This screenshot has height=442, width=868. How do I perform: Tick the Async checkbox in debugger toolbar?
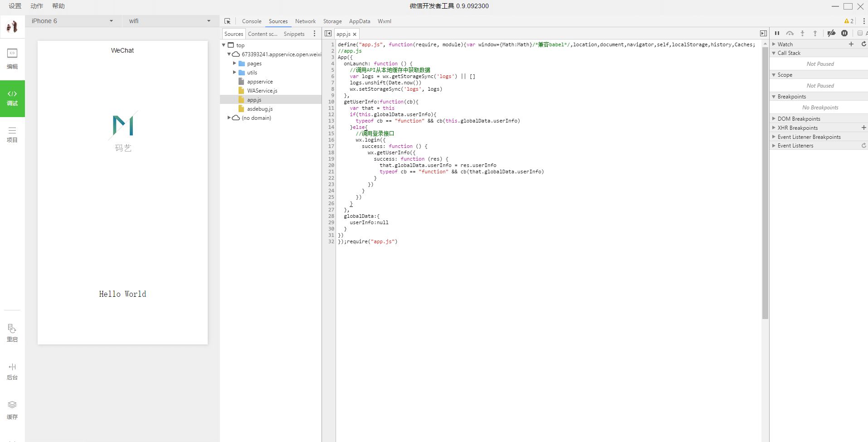[x=860, y=33]
